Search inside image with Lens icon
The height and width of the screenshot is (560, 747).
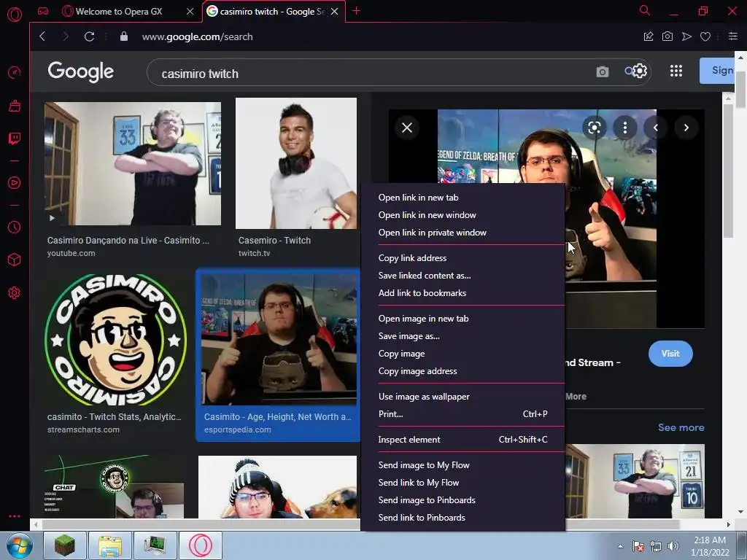[x=594, y=128]
